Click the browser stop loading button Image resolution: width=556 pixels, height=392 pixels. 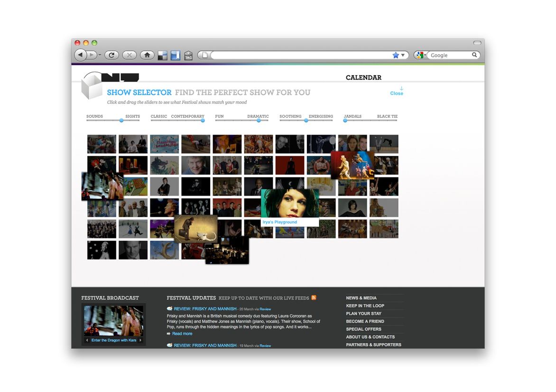point(129,55)
